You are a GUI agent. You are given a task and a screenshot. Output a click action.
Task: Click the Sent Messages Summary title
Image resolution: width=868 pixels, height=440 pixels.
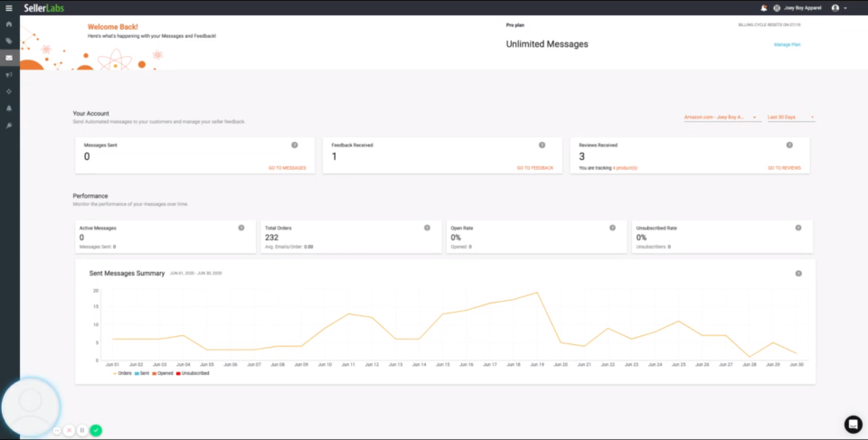[127, 274]
